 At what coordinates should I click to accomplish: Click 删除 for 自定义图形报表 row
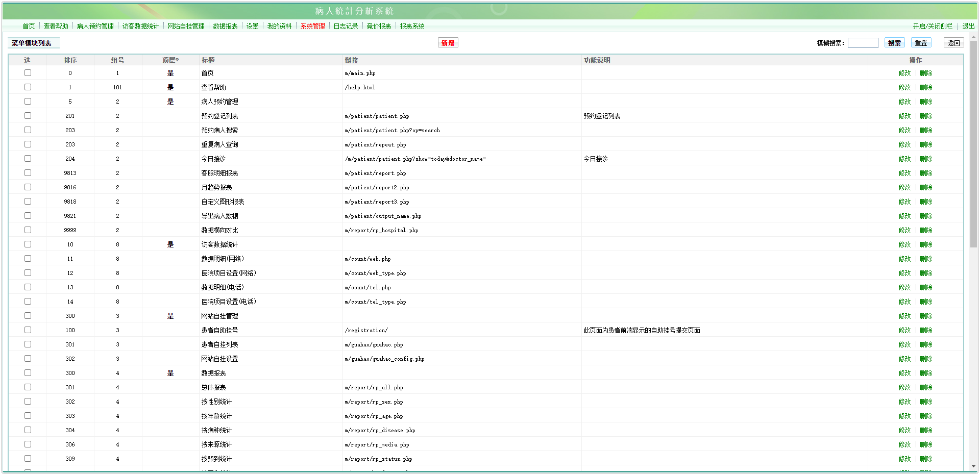coord(926,202)
